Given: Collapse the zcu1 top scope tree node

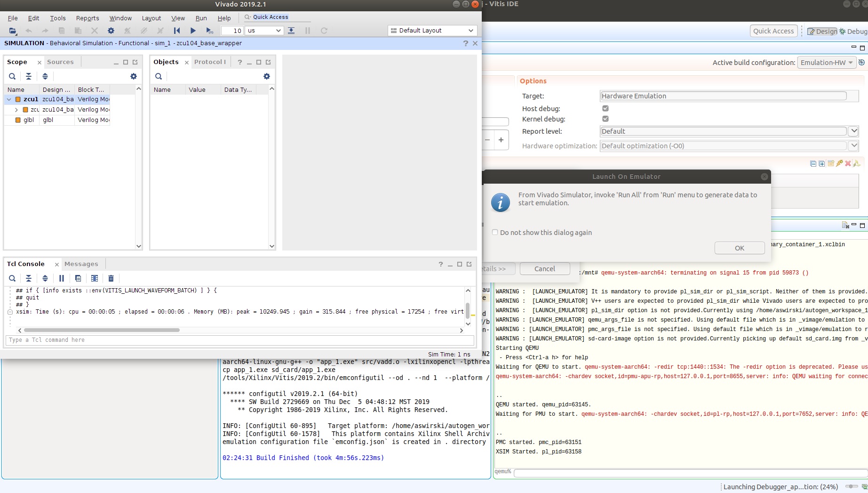Looking at the screenshot, I should click(x=9, y=99).
